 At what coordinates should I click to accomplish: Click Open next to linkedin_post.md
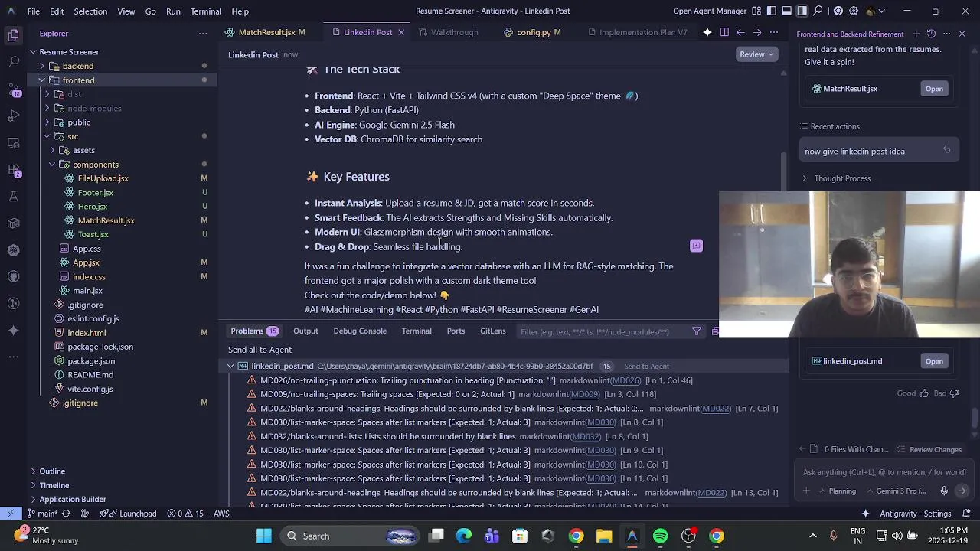coord(934,361)
